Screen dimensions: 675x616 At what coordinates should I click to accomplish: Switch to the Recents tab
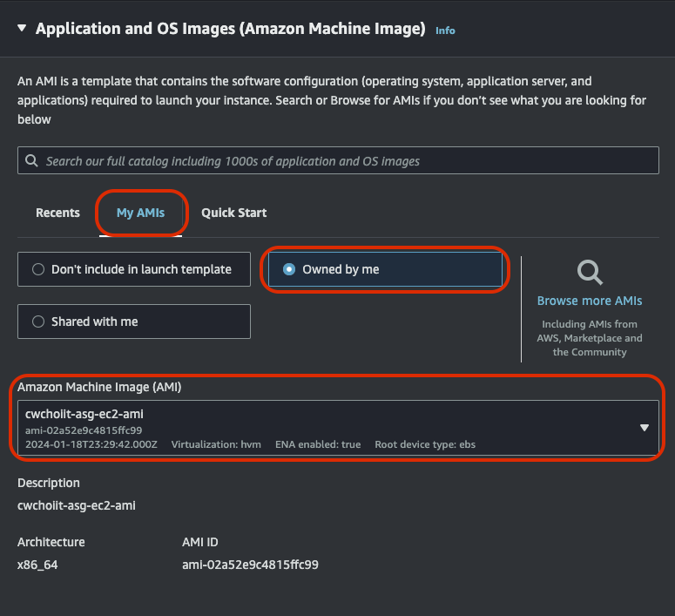coord(57,213)
